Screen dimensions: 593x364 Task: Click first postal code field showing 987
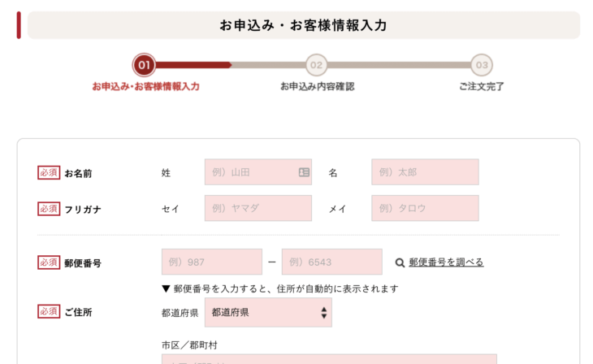coord(212,262)
